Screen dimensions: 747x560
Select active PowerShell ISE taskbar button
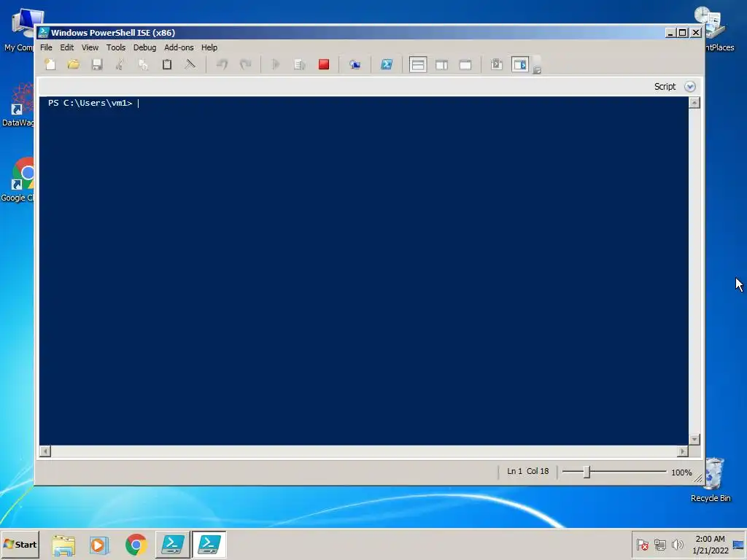(209, 544)
